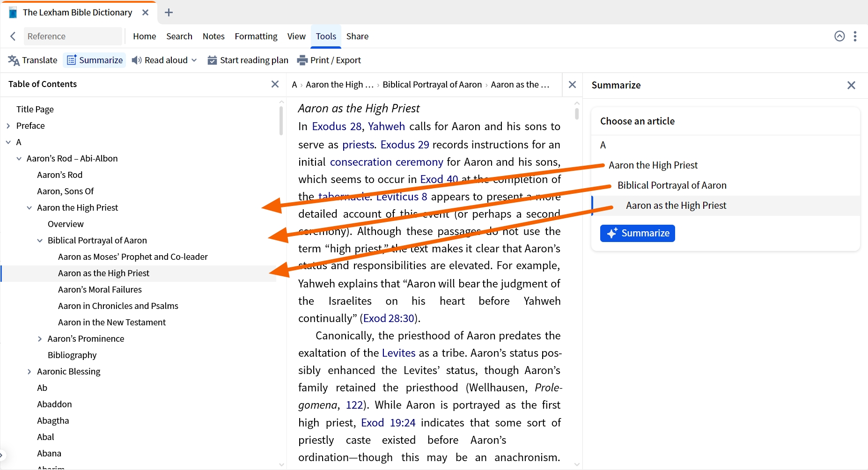Open the three-dot more options menu
This screenshot has height=470, width=868.
[x=855, y=36]
